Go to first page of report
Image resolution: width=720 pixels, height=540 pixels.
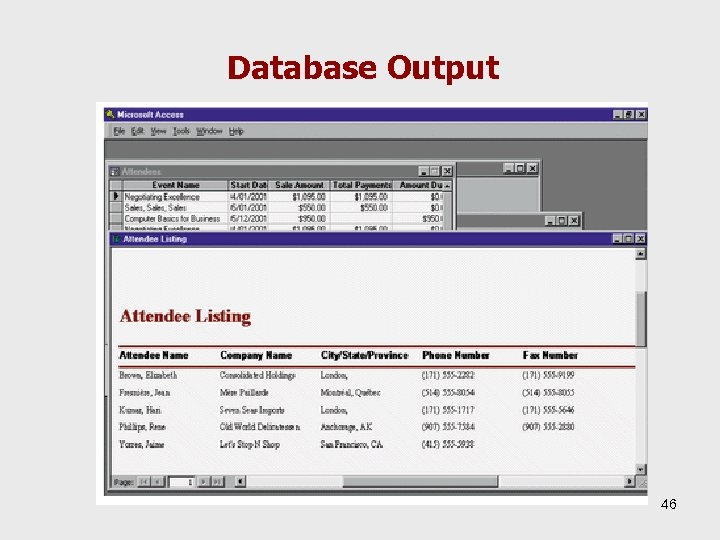pos(144,482)
